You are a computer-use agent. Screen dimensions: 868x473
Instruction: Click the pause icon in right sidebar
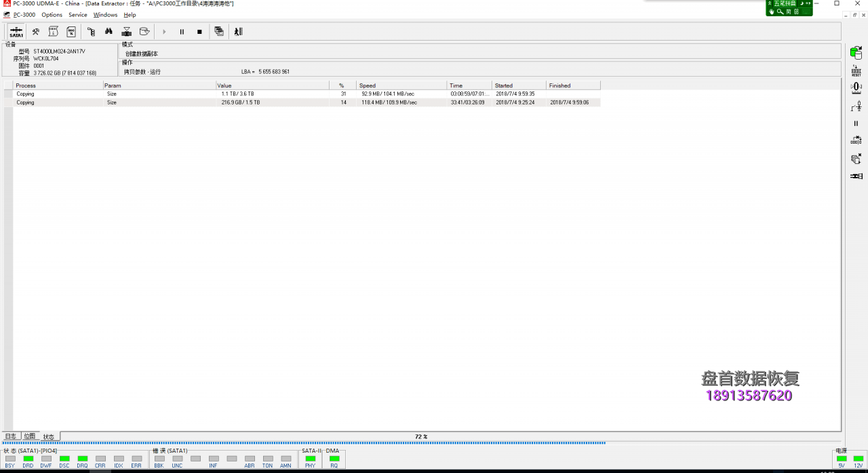pyautogui.click(x=856, y=123)
